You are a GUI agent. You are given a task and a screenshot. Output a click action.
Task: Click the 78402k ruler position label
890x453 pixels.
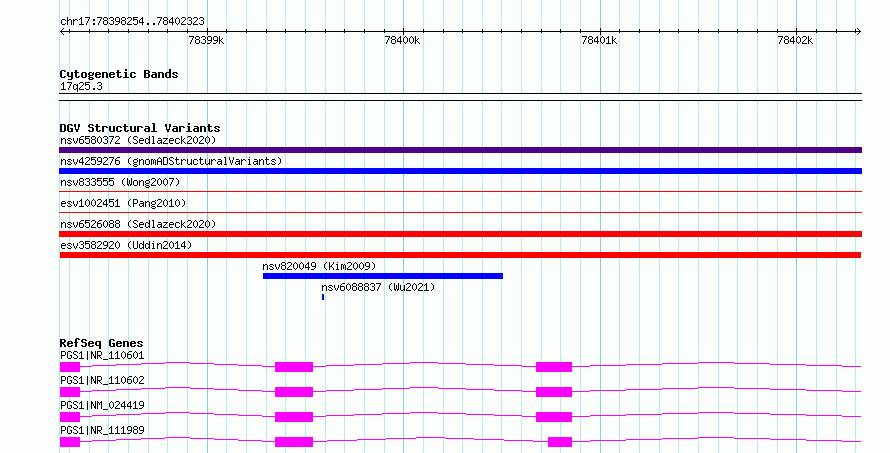[795, 40]
